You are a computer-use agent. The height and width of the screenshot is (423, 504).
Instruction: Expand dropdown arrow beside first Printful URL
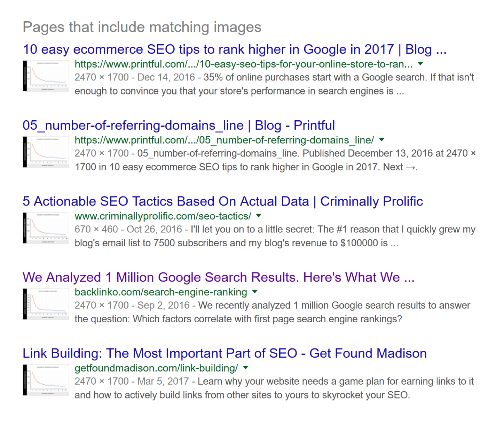pos(420,64)
